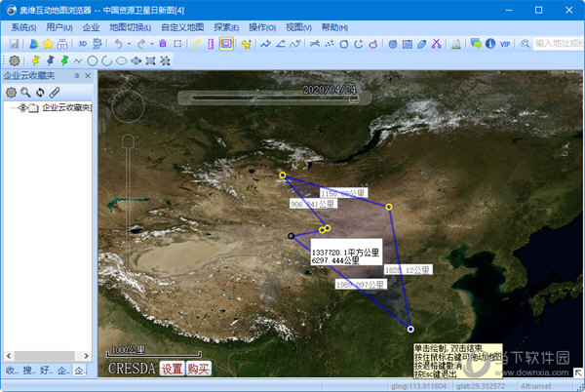Select the purple ellipse draw tool
This screenshot has height=392, width=585.
(373, 44)
